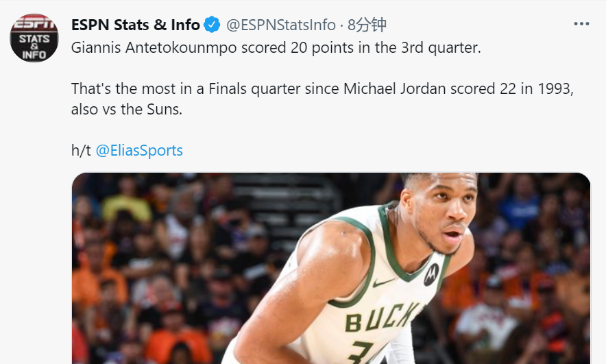Click the 8分钟 tweet timestamp
Image resolution: width=606 pixels, height=364 pixels.
[x=367, y=25]
